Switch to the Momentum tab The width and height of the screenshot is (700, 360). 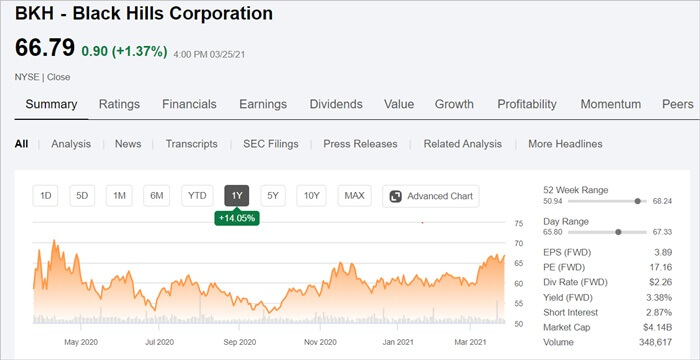(x=611, y=105)
